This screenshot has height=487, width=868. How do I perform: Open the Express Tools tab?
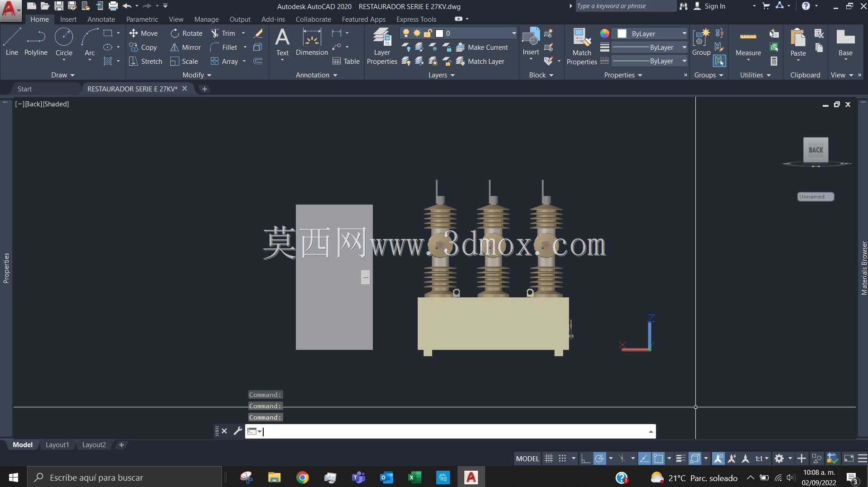[x=416, y=19]
